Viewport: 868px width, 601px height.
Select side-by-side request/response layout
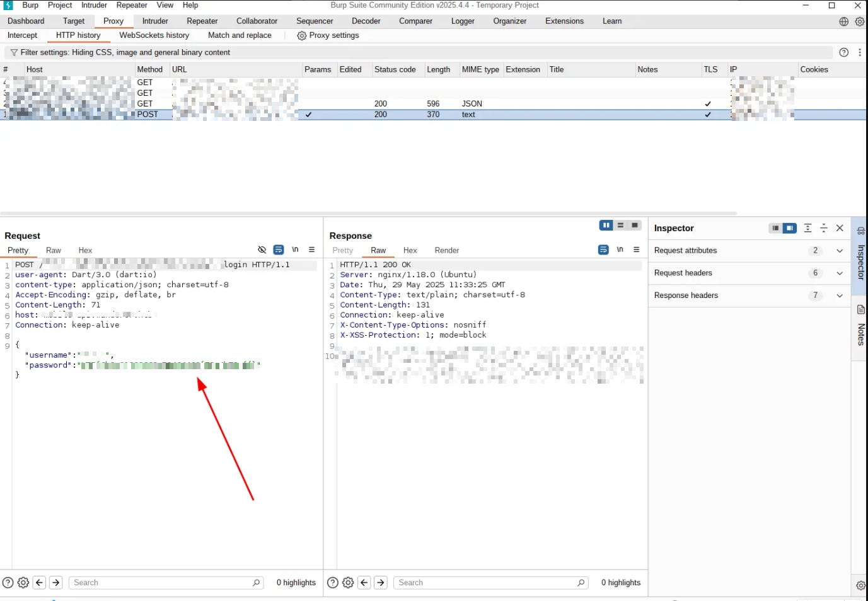click(x=606, y=226)
